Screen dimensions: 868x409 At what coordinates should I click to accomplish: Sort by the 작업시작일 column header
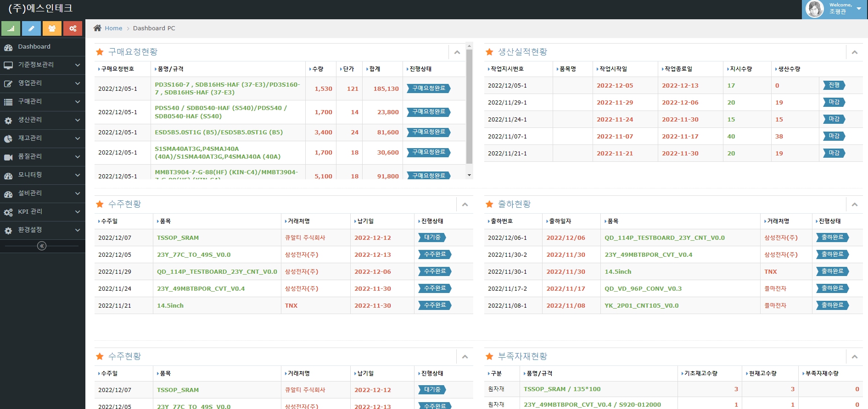click(613, 69)
